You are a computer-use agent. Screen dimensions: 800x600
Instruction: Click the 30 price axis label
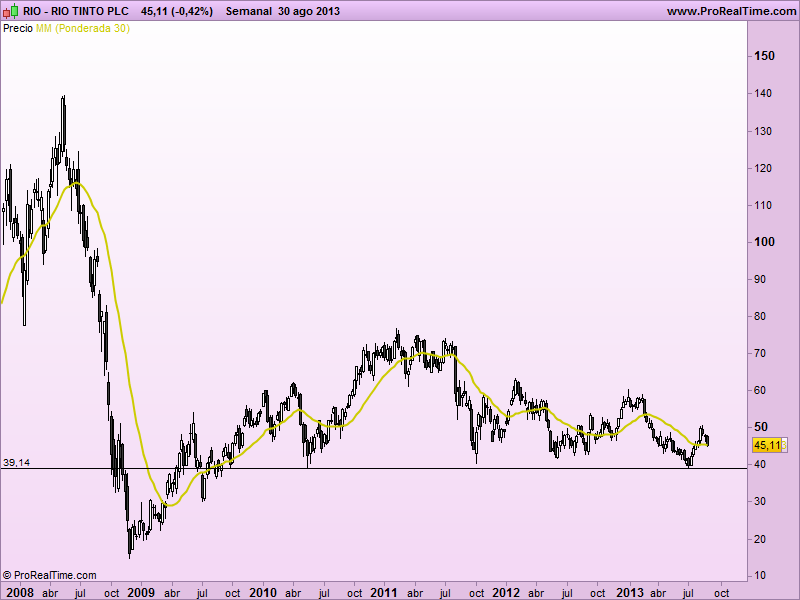[x=760, y=502]
